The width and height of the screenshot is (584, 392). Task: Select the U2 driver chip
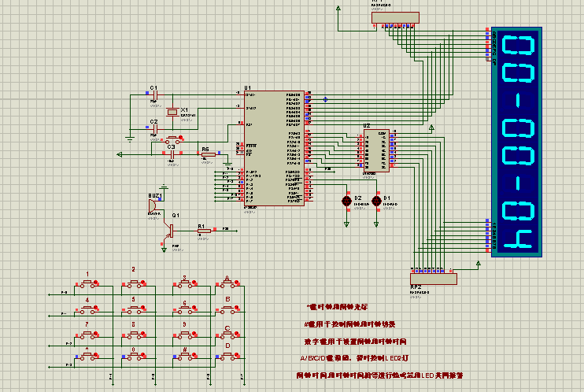coord(376,151)
